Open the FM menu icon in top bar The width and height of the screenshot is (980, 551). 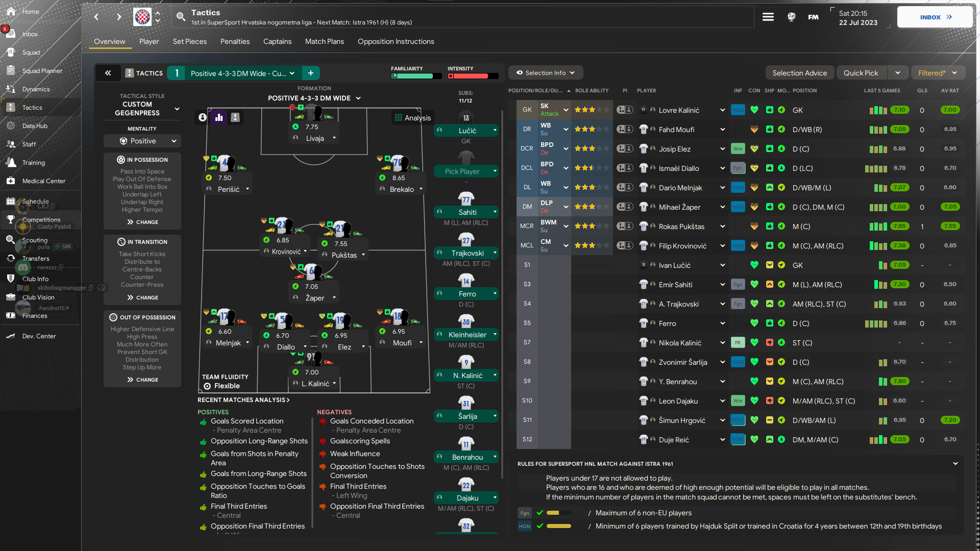tap(812, 17)
